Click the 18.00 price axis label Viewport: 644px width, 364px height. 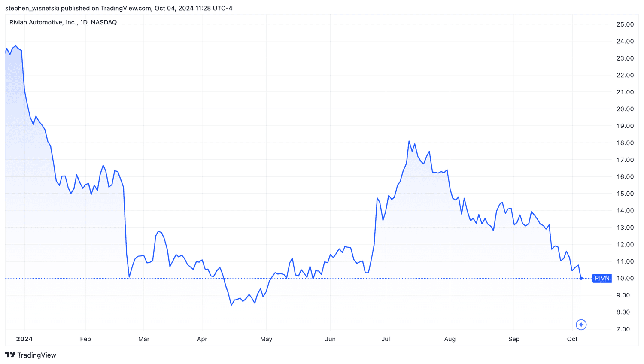coord(625,143)
